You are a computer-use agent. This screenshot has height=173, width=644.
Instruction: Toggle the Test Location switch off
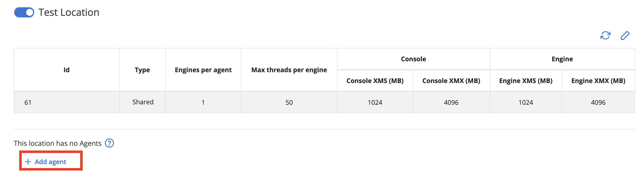tap(24, 12)
